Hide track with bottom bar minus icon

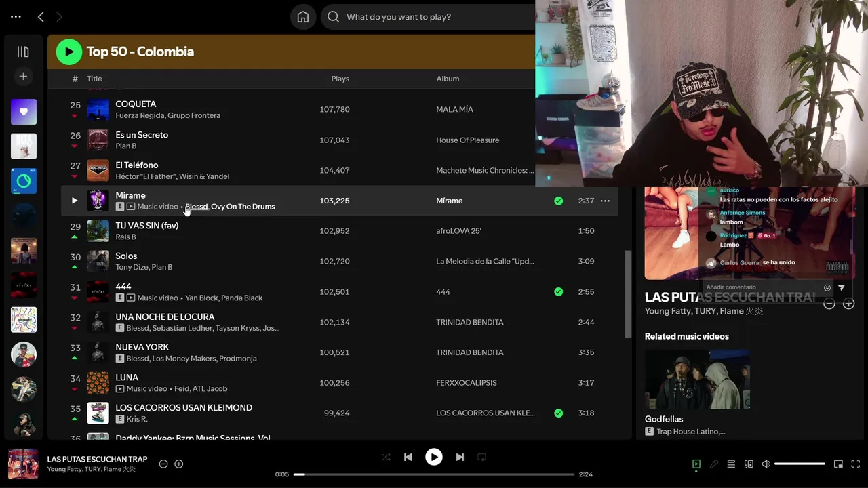[163, 464]
